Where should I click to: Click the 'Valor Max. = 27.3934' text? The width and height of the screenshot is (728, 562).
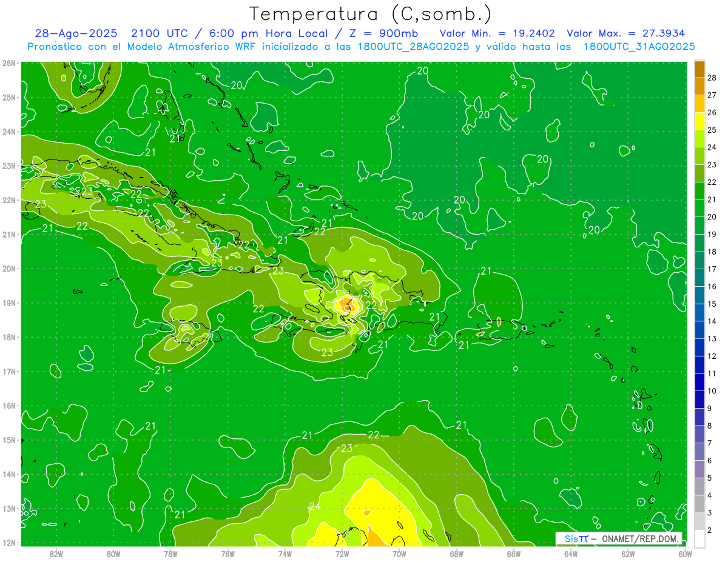click(x=626, y=33)
